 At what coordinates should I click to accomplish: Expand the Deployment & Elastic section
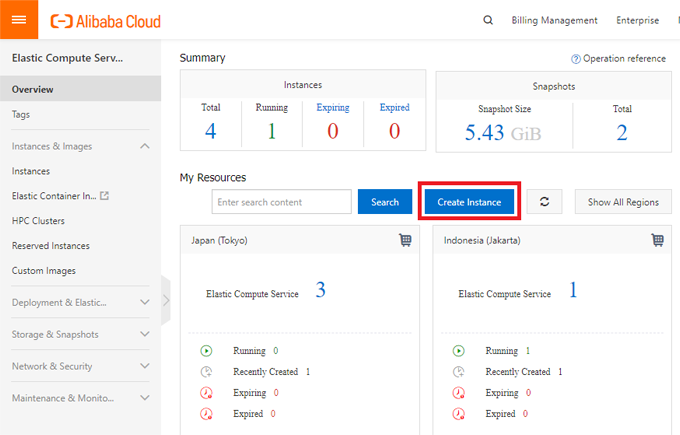coord(145,302)
